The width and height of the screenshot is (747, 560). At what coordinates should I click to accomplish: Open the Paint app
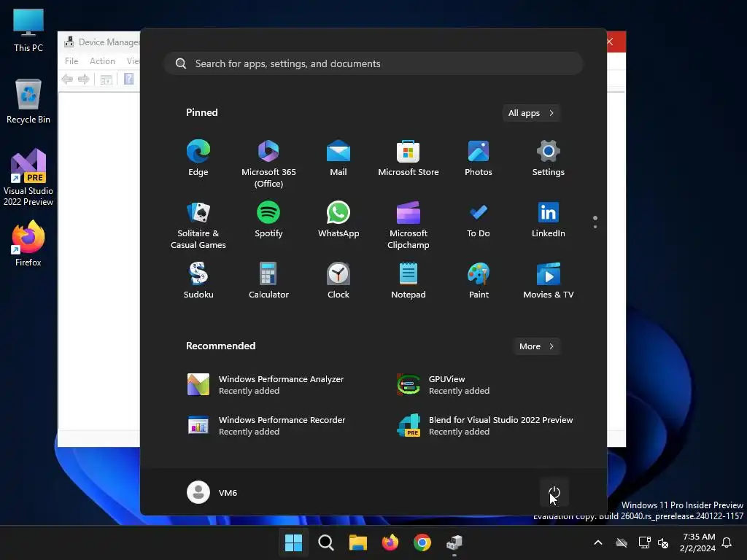click(479, 281)
